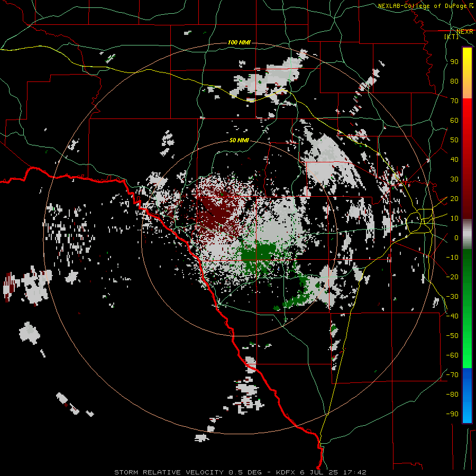
Task: Click the "NEXLAB-College of DuPage" header text
Action: click(x=423, y=6)
